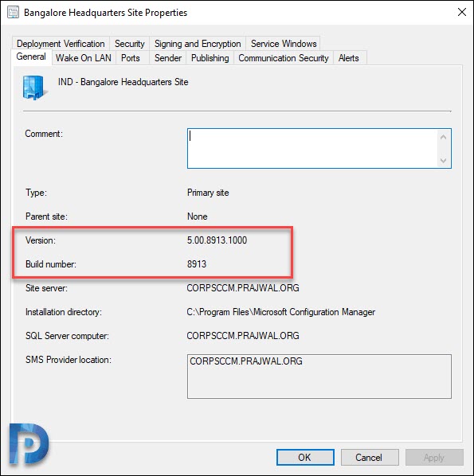Click the Cancel button
The image size is (474, 476).
click(370, 457)
